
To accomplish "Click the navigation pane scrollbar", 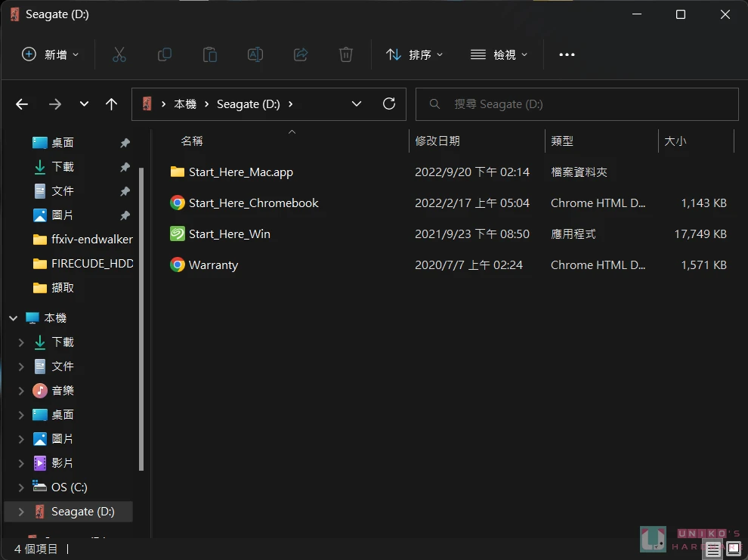I will (x=141, y=319).
